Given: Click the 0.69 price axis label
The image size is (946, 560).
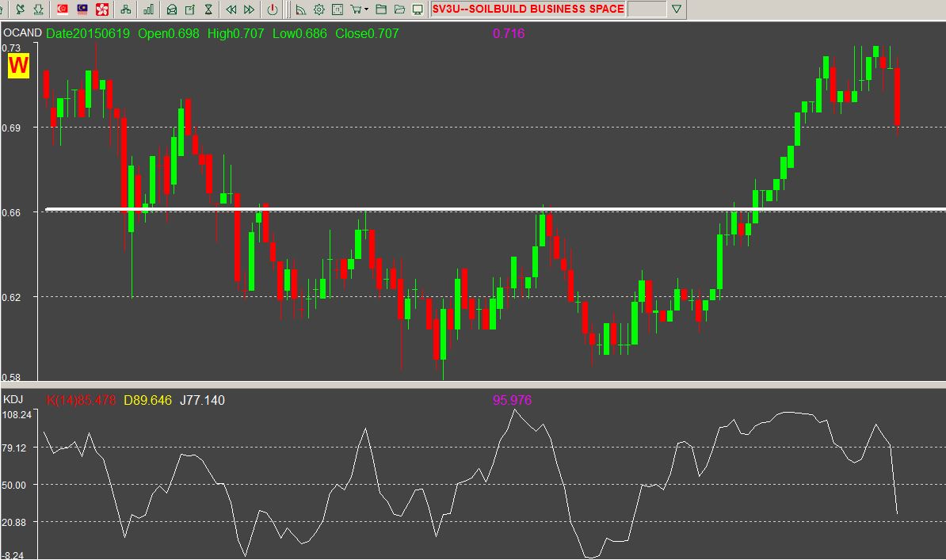Looking at the screenshot, I should pyautogui.click(x=11, y=128).
